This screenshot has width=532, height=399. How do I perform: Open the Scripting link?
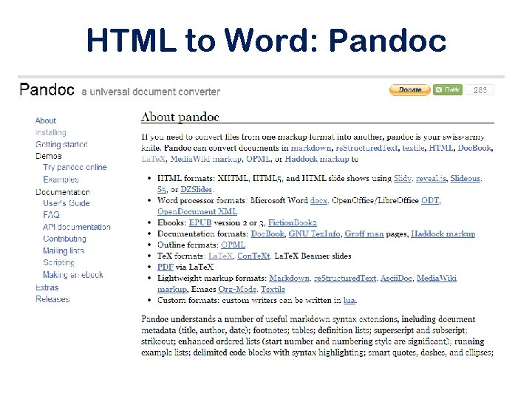point(58,262)
